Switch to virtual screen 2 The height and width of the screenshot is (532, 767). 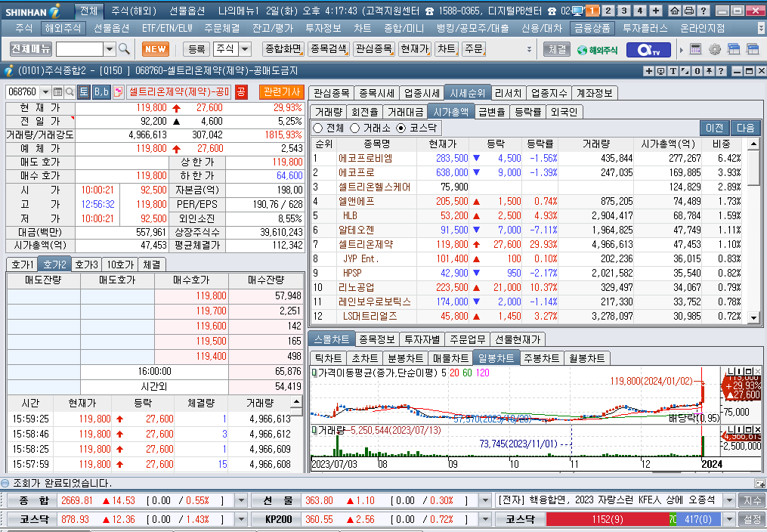pos(608,11)
